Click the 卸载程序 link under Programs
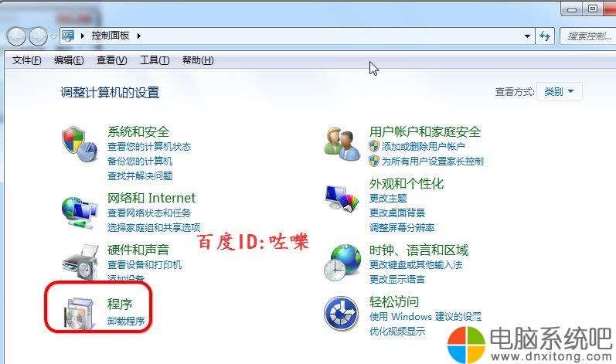 (126, 321)
